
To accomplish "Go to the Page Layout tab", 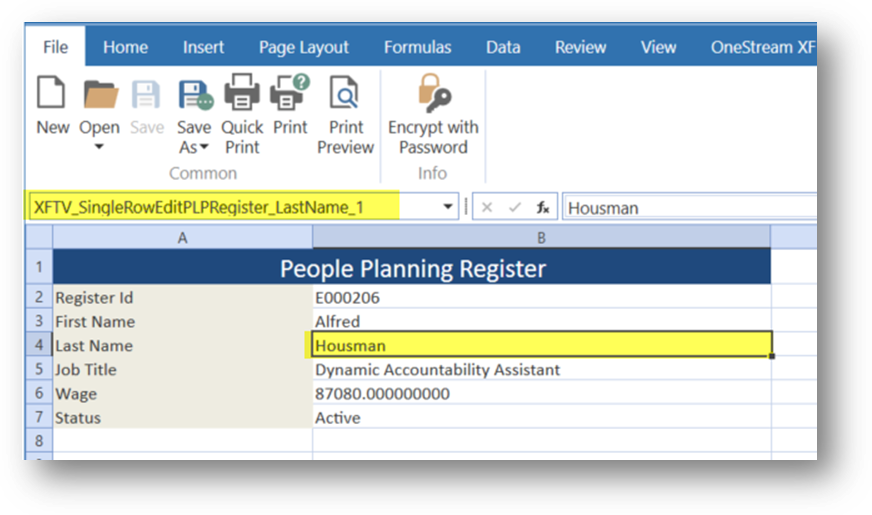I will click(x=303, y=47).
